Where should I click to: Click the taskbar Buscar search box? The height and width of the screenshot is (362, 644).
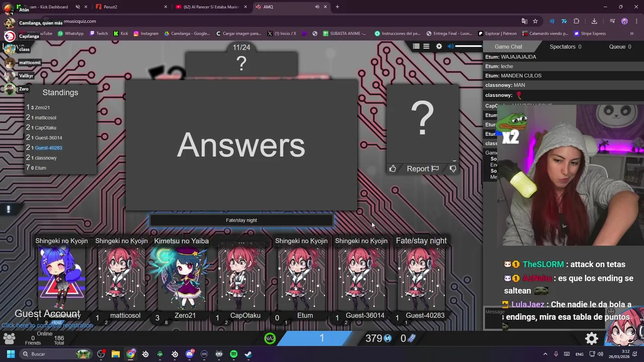pyautogui.click(x=56, y=354)
